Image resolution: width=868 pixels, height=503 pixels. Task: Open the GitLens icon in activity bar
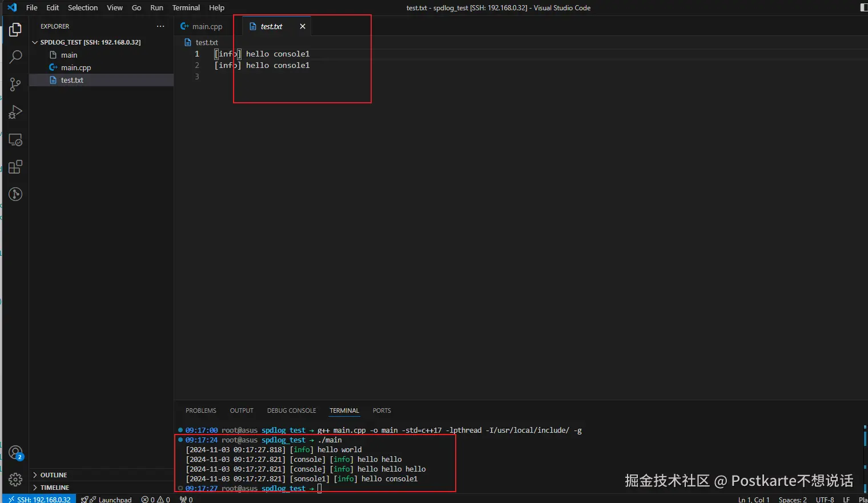point(15,194)
